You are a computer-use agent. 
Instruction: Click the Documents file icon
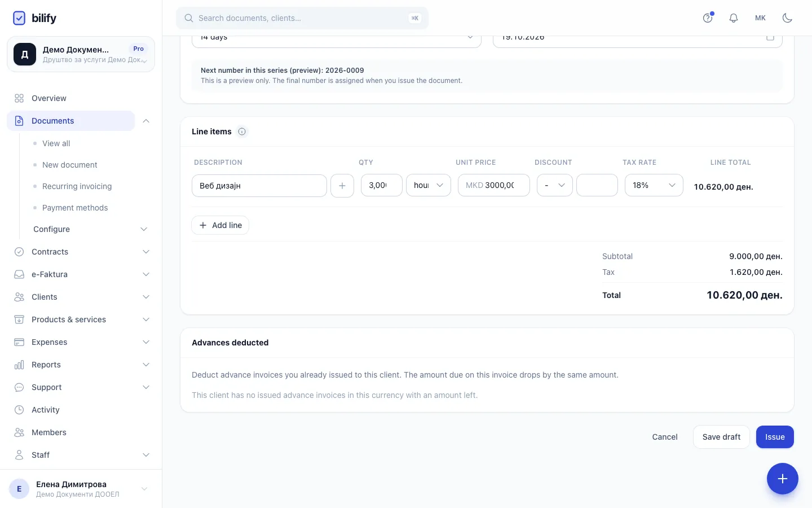19,121
